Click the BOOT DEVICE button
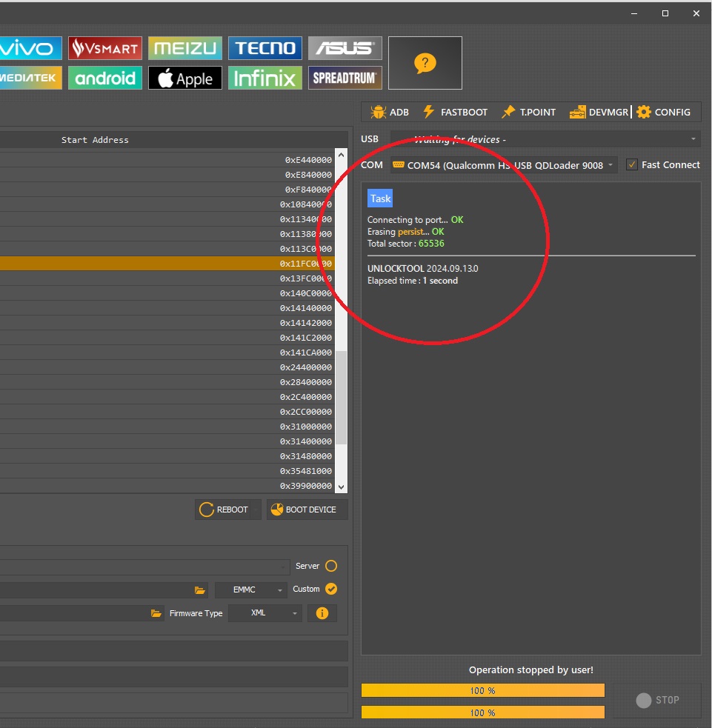Viewport: 712px width, 728px height. coord(307,510)
